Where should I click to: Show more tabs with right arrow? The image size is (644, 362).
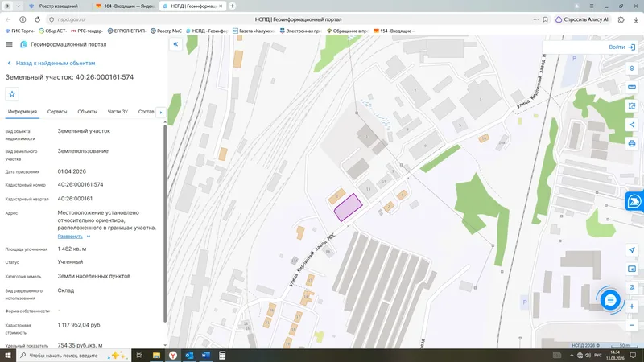click(x=161, y=112)
